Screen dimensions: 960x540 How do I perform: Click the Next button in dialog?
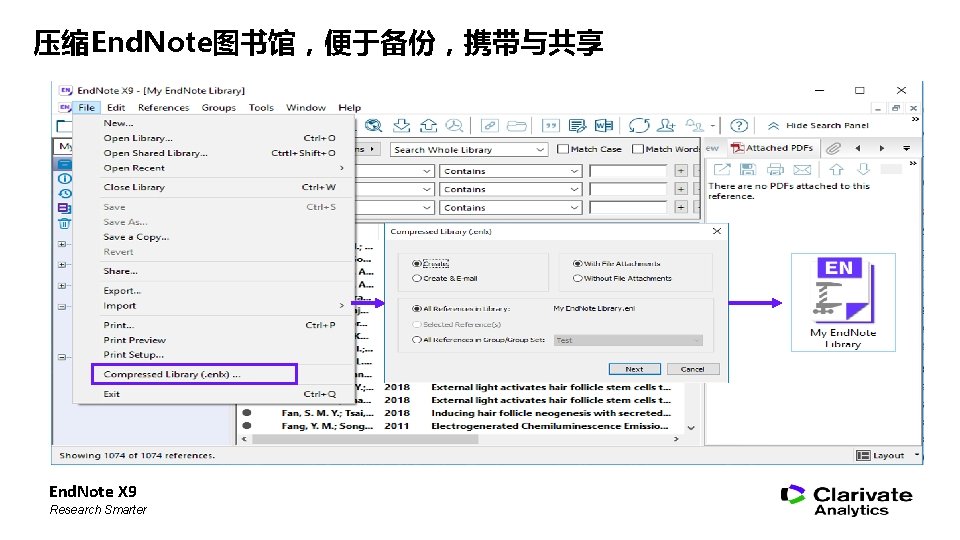(634, 369)
